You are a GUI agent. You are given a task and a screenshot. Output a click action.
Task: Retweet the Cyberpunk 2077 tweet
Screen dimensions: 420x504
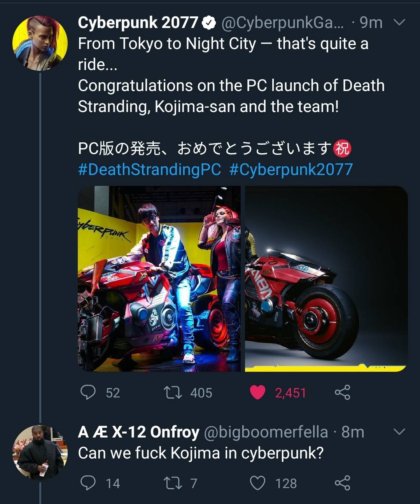pos(173,392)
